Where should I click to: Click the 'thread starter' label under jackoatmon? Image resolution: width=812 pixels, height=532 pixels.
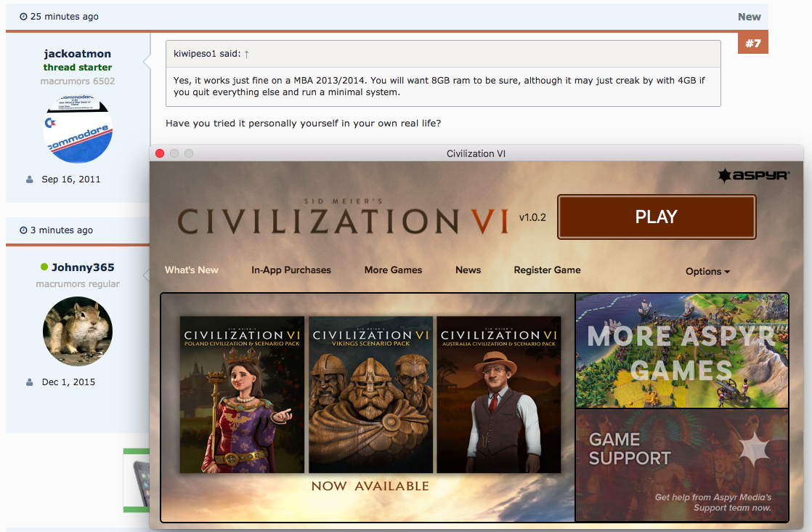pos(78,68)
